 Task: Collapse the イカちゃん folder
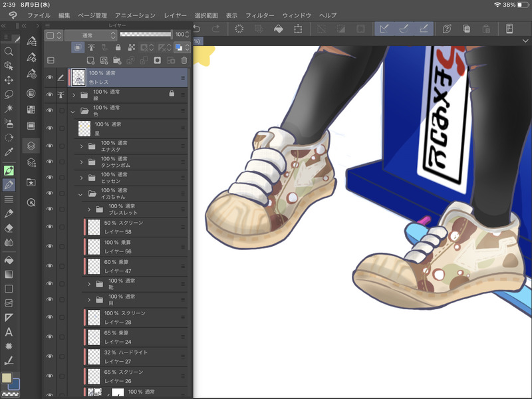point(80,194)
